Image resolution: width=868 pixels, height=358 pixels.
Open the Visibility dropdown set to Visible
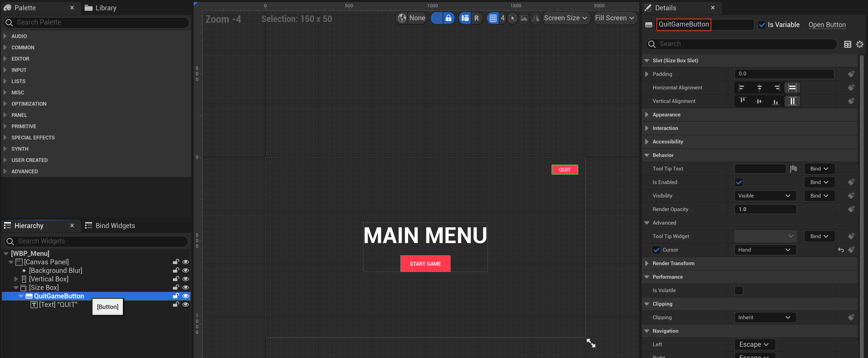pyautogui.click(x=765, y=196)
